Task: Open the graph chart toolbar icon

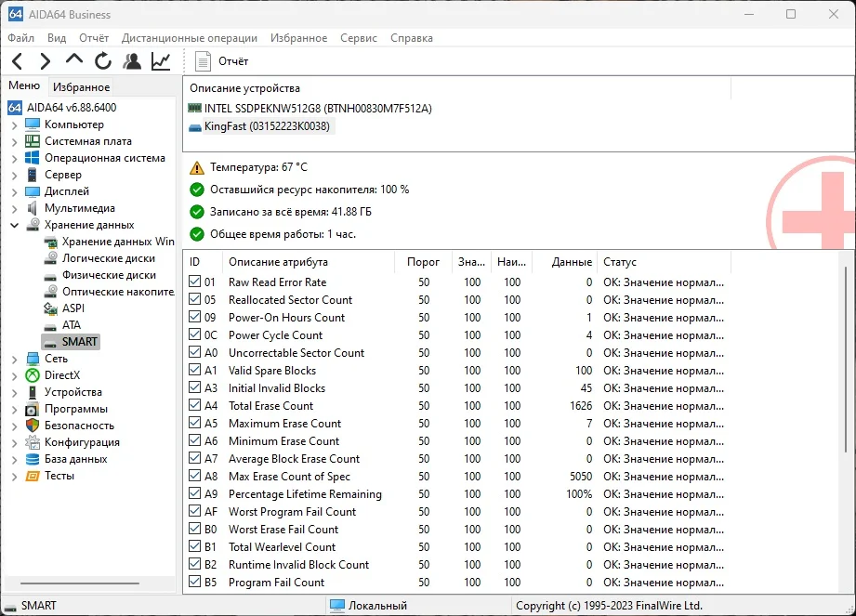Action: 161,61
